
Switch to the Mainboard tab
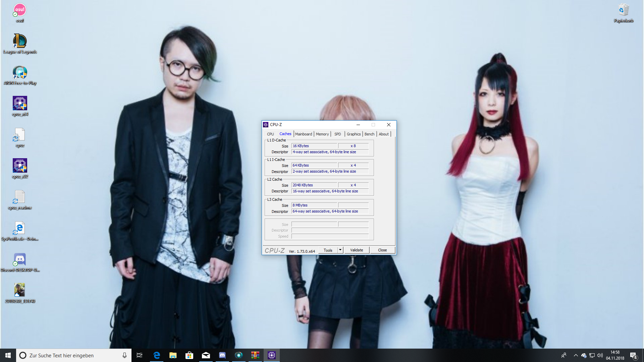[x=304, y=134]
